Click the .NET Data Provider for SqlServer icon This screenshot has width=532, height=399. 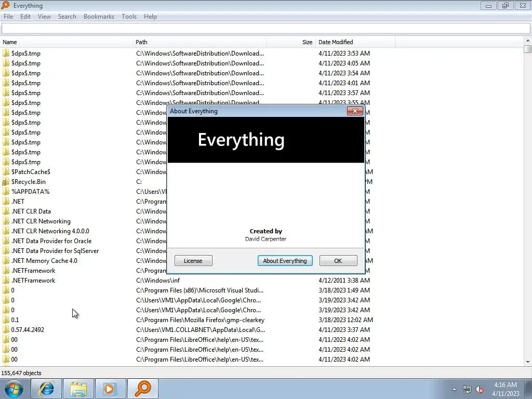[x=6, y=251]
